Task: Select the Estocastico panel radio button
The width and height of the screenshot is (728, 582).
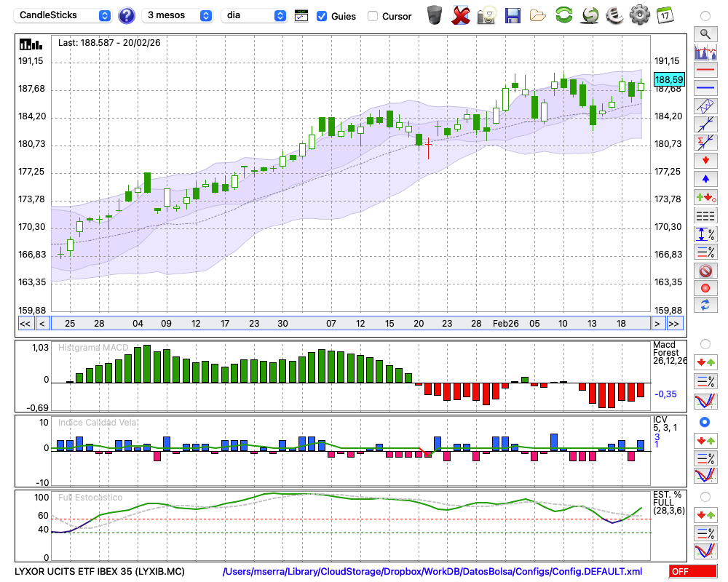Action: click(705, 497)
